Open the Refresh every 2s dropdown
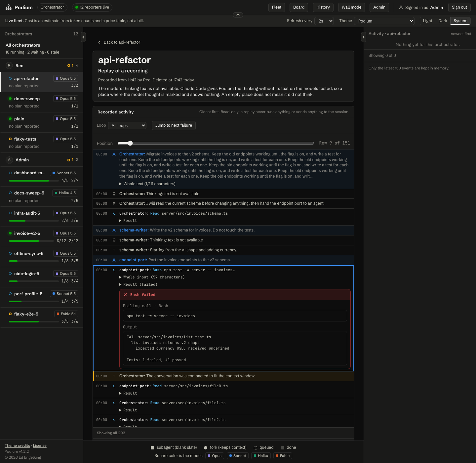The width and height of the screenshot is (476, 463). tap(324, 21)
